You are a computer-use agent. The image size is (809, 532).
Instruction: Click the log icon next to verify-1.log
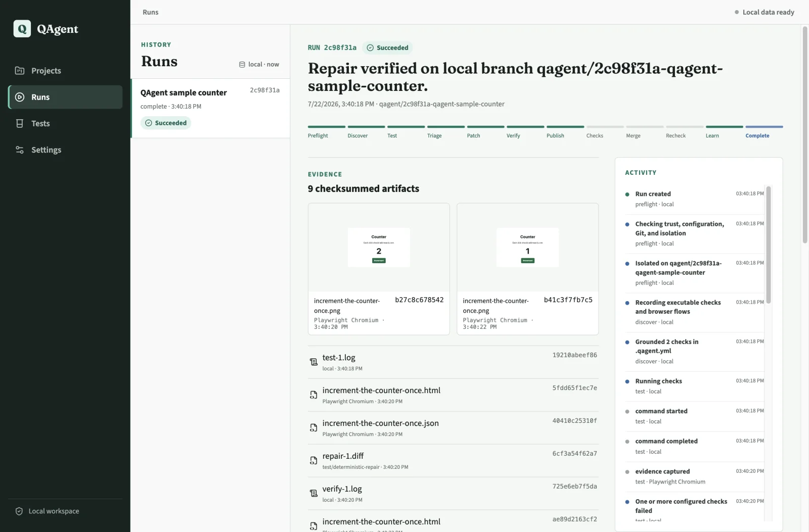(313, 493)
